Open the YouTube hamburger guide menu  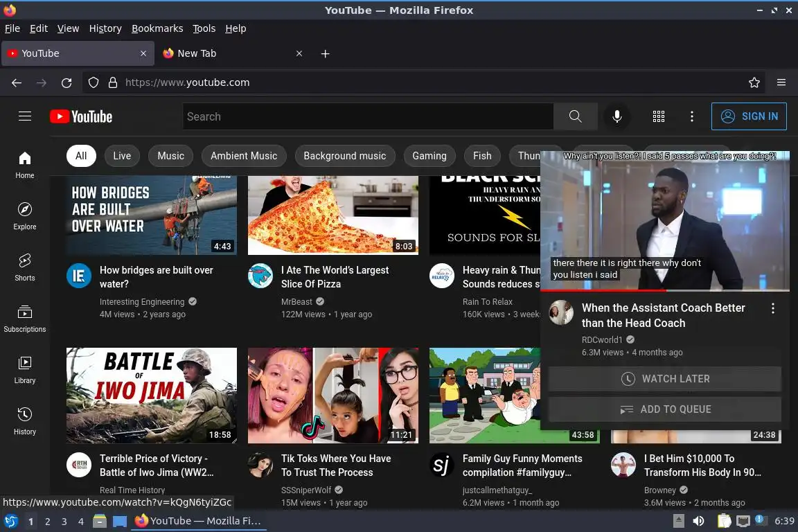(x=25, y=116)
